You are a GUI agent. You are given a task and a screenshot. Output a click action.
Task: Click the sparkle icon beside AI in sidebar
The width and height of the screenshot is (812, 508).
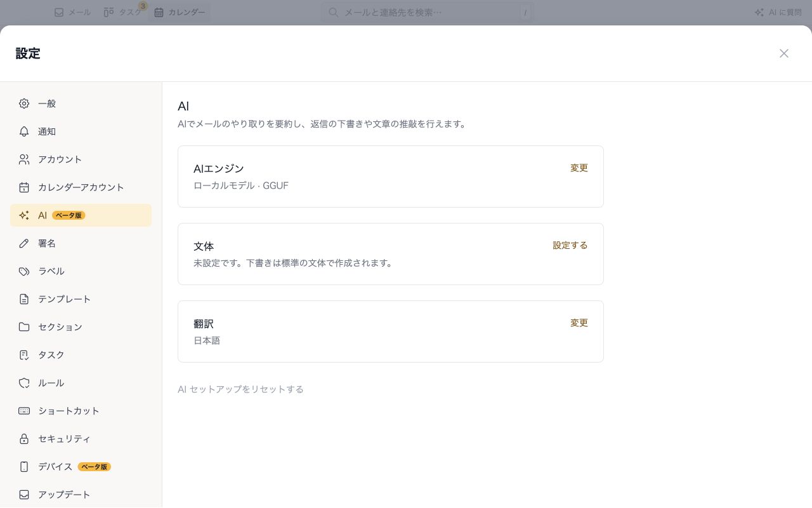pos(24,215)
